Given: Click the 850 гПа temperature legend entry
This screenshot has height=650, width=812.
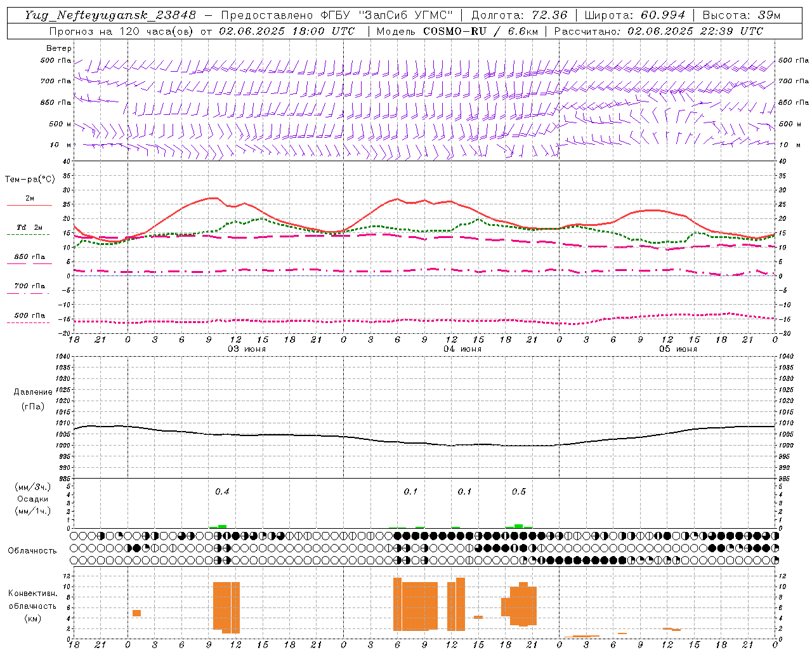Looking at the screenshot, I should coord(29,256).
